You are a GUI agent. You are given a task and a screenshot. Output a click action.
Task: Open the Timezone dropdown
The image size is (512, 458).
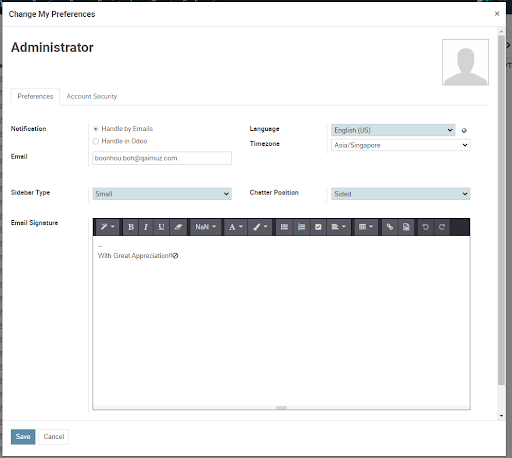pos(401,145)
